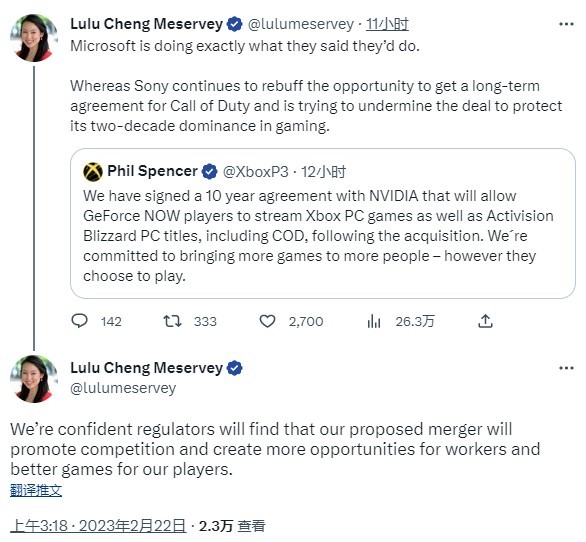Click the share upload icon

click(x=485, y=321)
